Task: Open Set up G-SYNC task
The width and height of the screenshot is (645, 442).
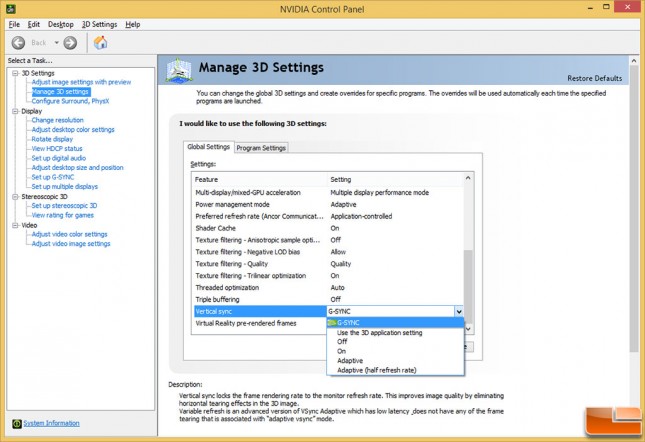Action: click(x=53, y=177)
